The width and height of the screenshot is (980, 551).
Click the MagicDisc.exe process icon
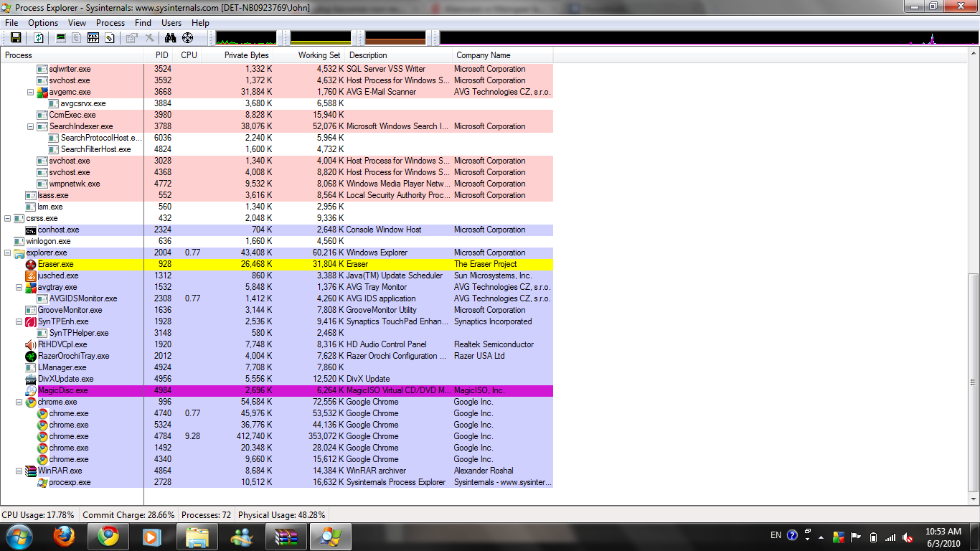click(x=31, y=390)
